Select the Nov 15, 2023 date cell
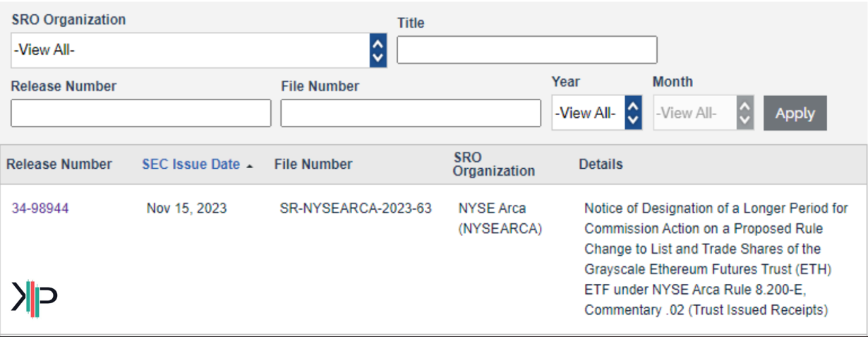The height and width of the screenshot is (337, 868). click(187, 208)
